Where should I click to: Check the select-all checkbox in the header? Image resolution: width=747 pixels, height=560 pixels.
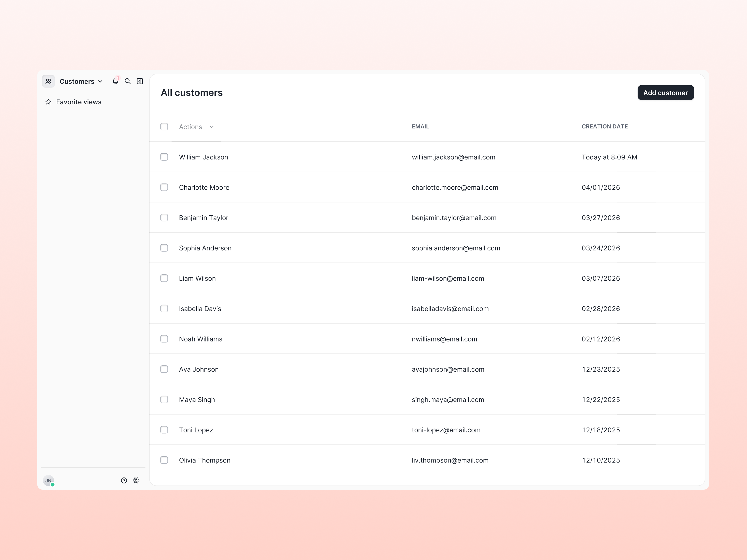pos(164,126)
